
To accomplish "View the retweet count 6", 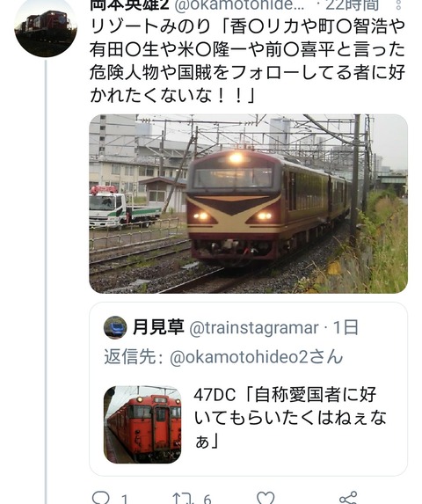I will [x=207, y=499].
